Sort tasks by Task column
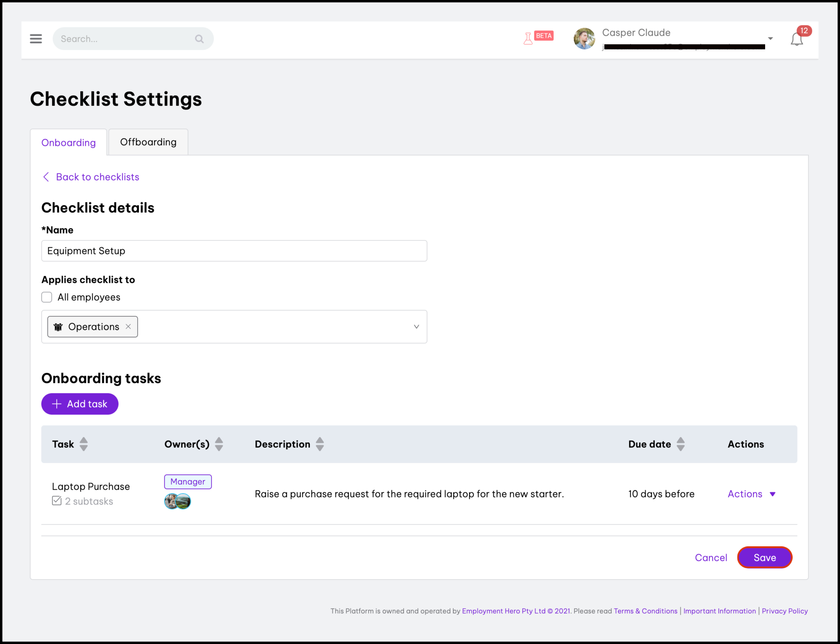Screen dimensions: 840x644 (x=84, y=444)
